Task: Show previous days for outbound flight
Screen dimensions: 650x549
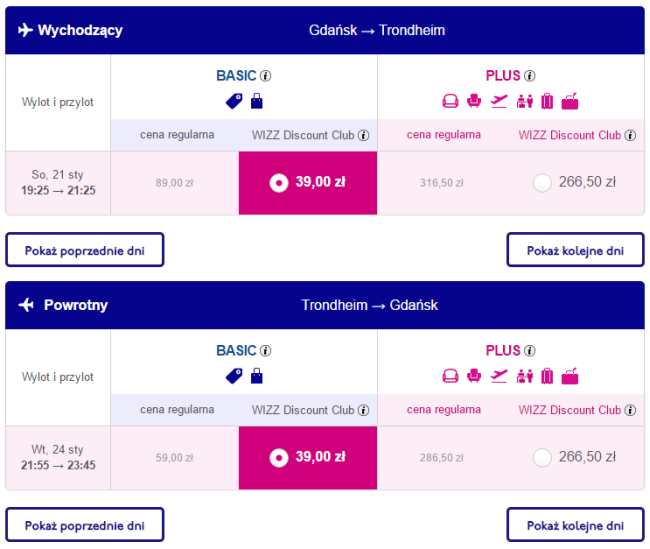Action: [x=85, y=250]
